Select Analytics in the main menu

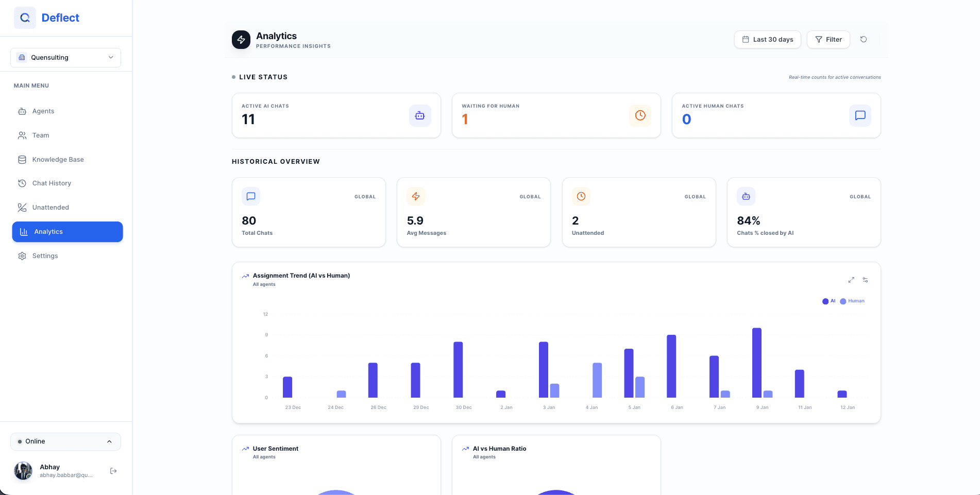[x=48, y=231]
